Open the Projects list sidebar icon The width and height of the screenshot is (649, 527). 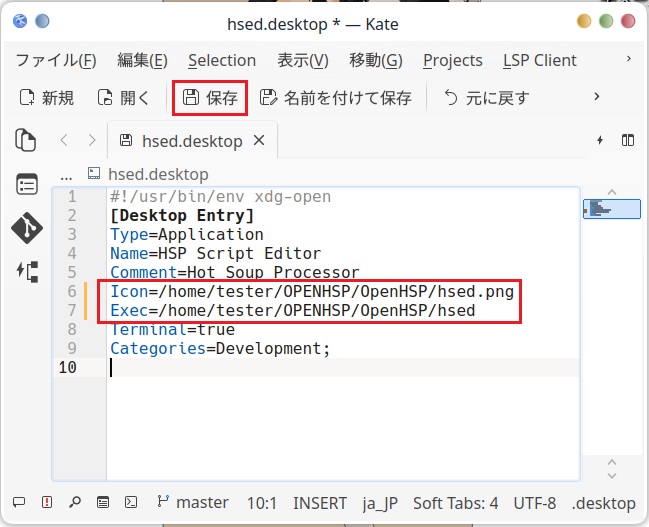click(x=27, y=184)
